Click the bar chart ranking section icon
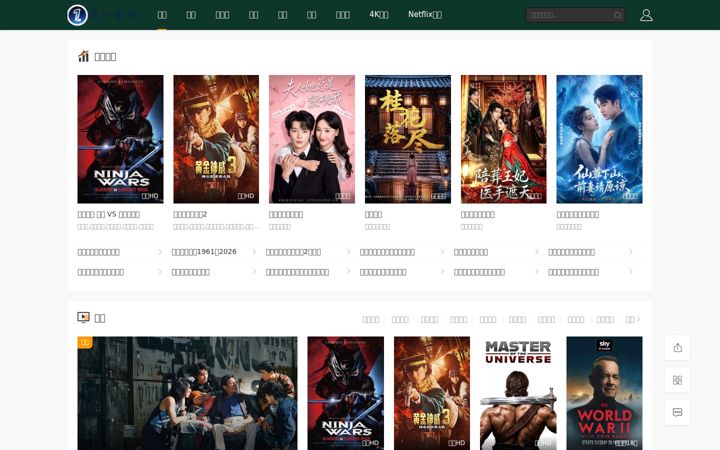The height and width of the screenshot is (450, 720). point(83,56)
